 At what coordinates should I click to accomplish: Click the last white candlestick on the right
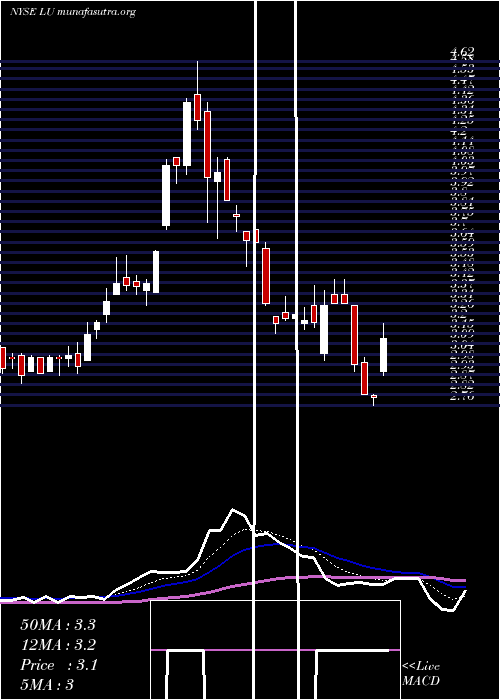pyautogui.click(x=383, y=355)
